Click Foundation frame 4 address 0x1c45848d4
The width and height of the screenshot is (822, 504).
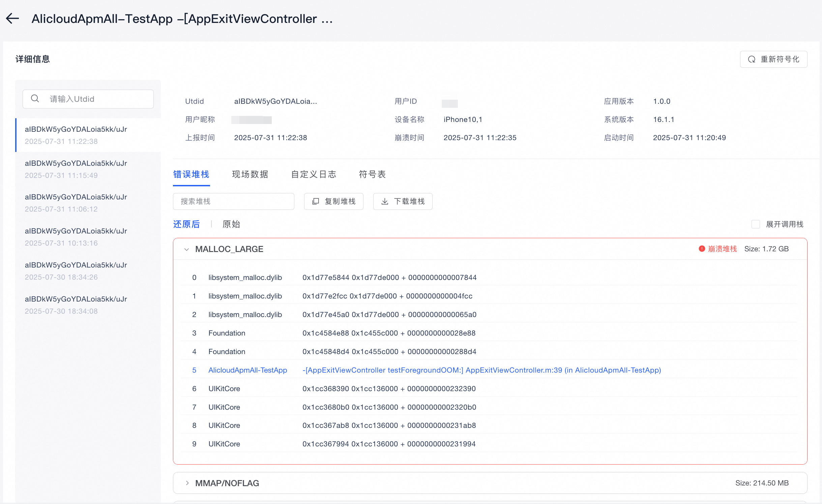point(326,351)
